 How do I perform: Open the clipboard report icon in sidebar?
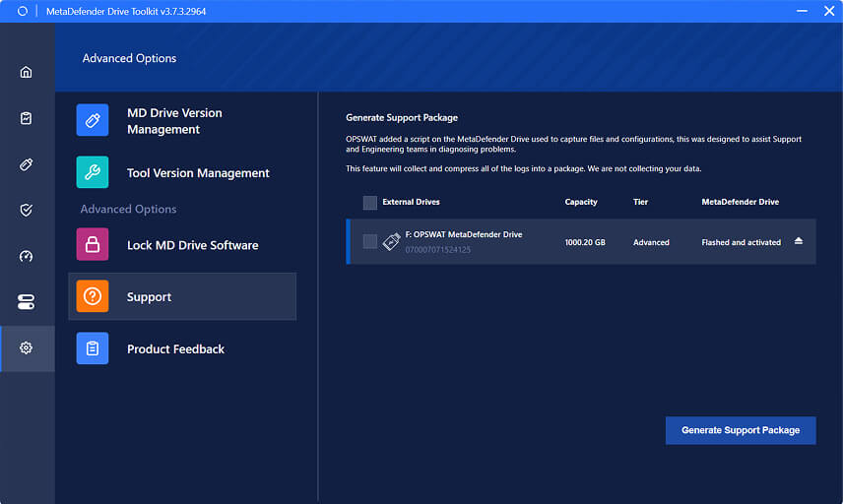pyautogui.click(x=27, y=118)
